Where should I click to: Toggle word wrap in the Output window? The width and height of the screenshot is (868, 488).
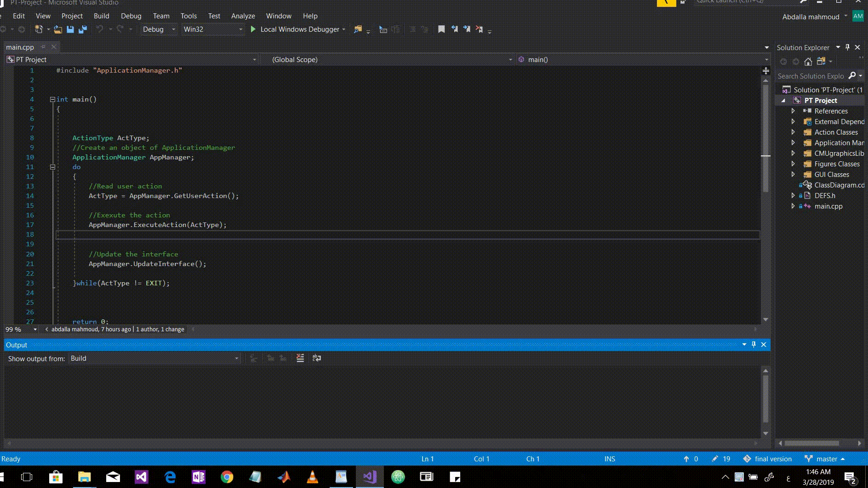click(x=317, y=358)
